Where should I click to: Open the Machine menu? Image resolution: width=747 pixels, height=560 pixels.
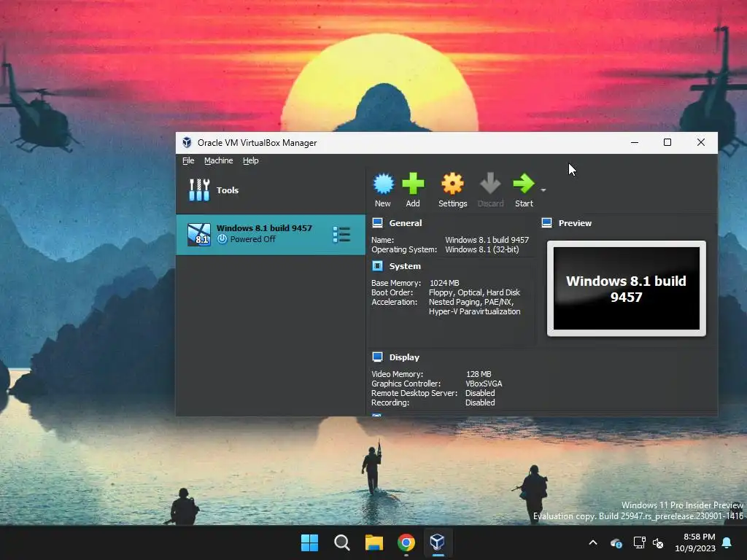point(219,160)
